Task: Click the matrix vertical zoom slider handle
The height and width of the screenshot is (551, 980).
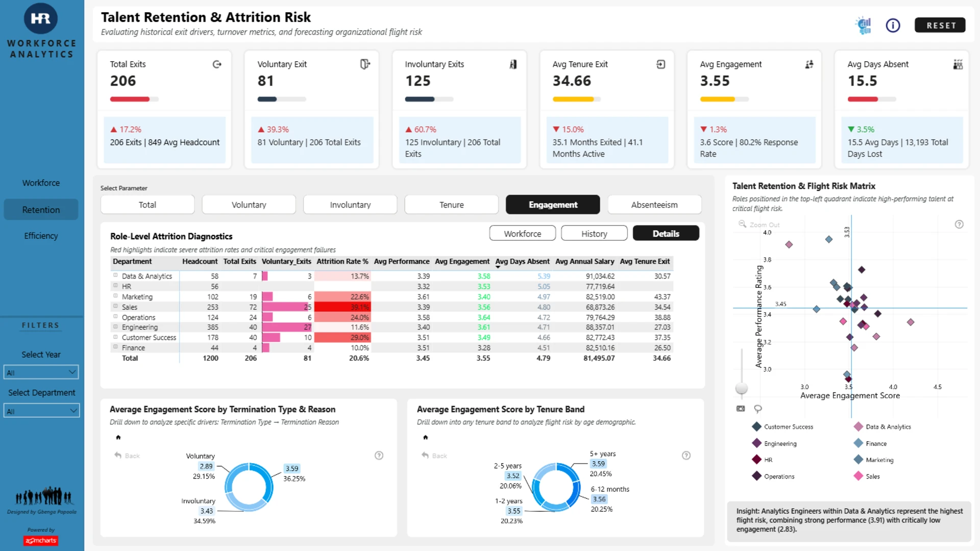Action: pos(742,389)
